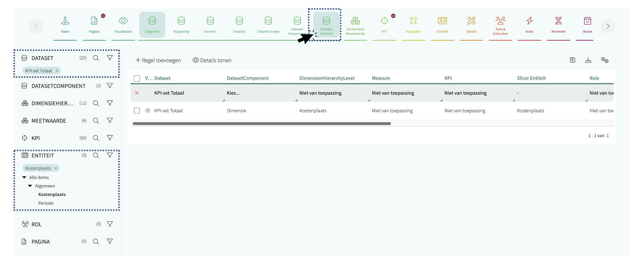Click the save icon above the table
Viewport: 644px width, 269px height.
tap(573, 60)
